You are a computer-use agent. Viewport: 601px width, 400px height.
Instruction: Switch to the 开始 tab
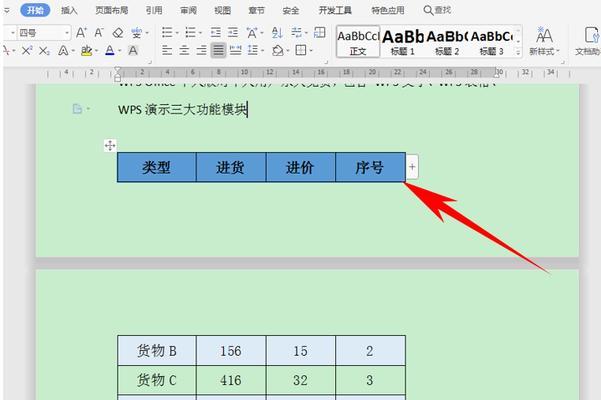click(x=35, y=10)
